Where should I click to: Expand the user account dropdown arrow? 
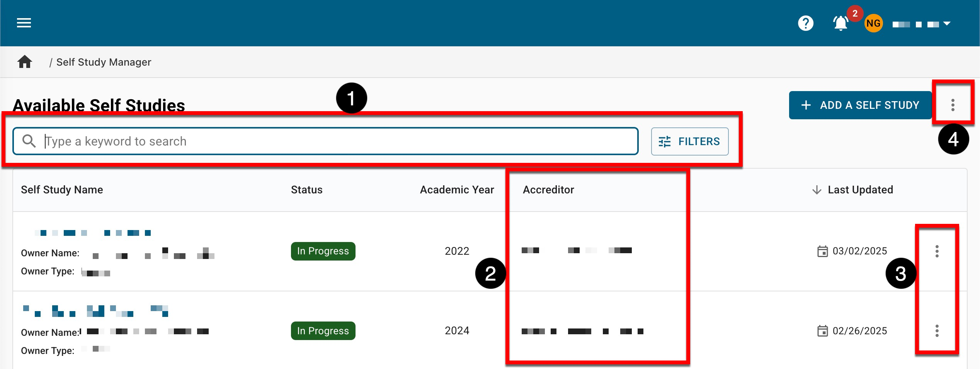point(947,24)
